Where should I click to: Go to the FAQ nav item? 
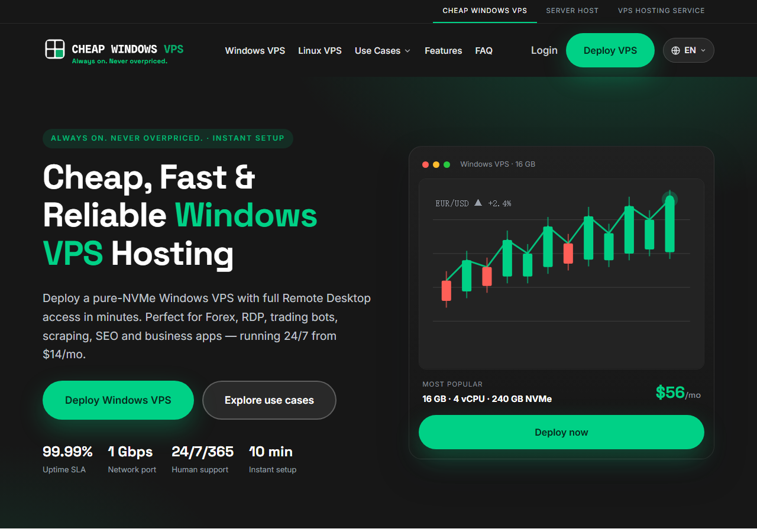[484, 51]
